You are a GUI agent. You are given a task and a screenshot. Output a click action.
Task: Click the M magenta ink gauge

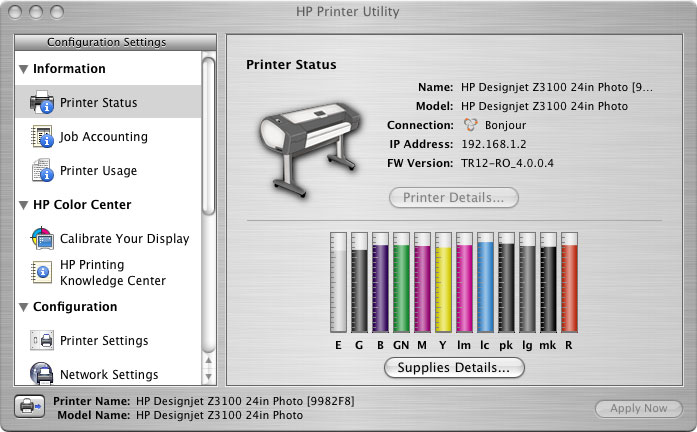coord(422,282)
